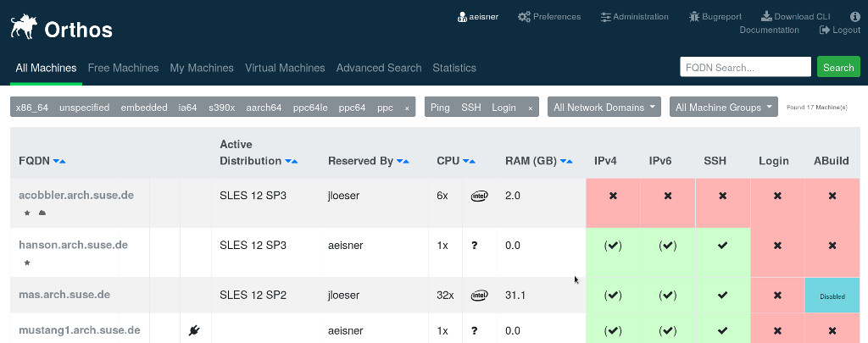Screen dimensions: 868x343
Task: Click the green Search button
Action: pos(838,67)
